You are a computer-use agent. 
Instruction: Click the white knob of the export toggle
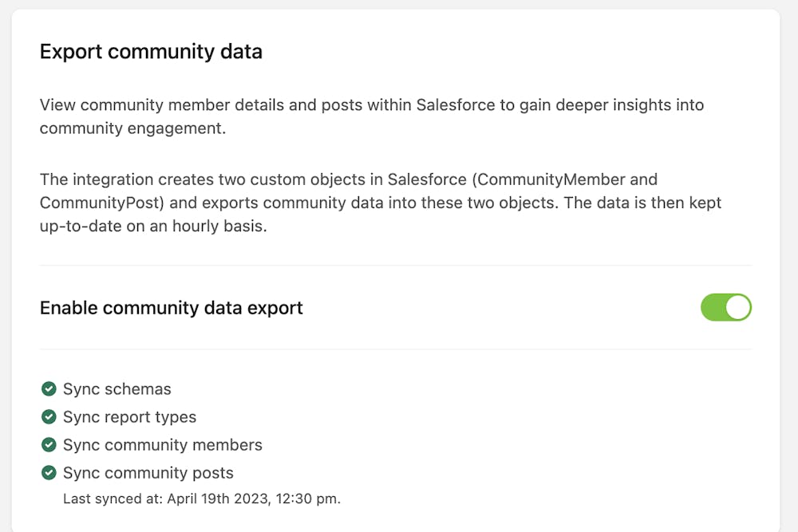click(738, 307)
